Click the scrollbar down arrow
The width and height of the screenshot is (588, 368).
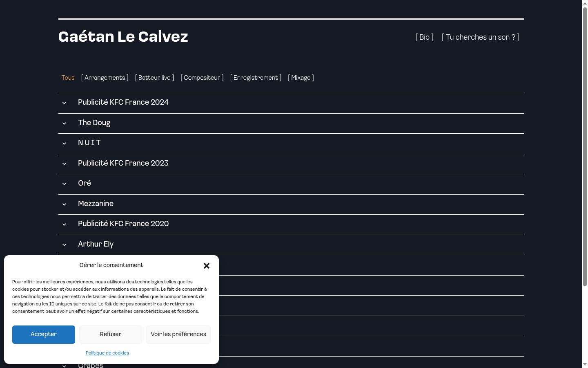(585, 365)
